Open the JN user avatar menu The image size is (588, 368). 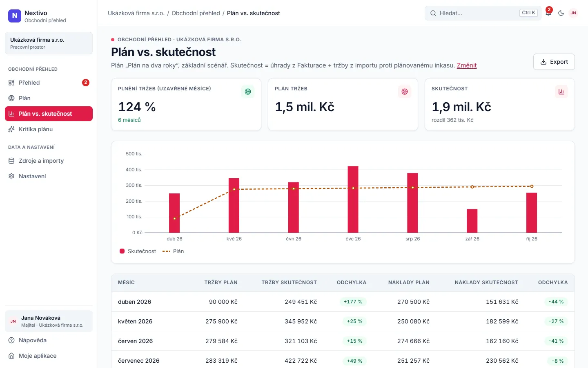573,13
